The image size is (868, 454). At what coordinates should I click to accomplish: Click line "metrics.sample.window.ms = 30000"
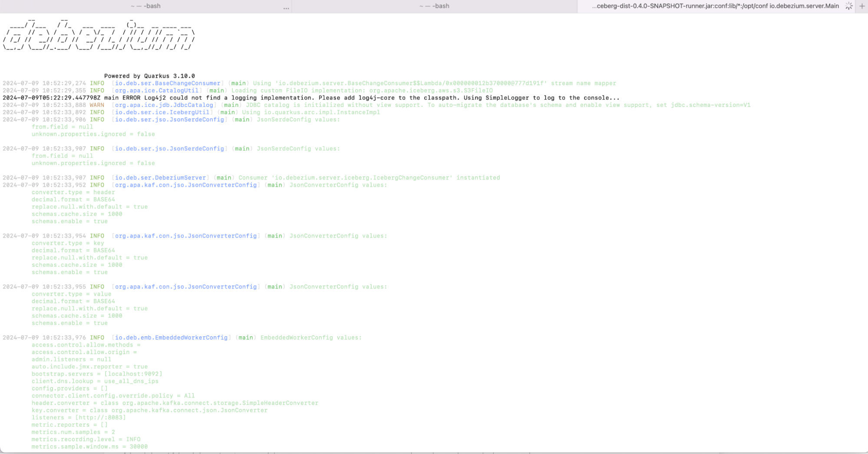tap(89, 447)
